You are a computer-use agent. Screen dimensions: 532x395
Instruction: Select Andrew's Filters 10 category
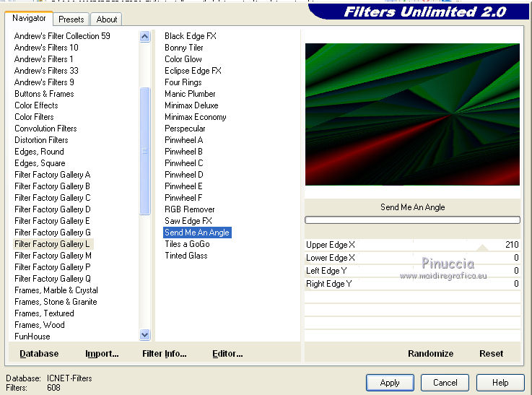46,48
